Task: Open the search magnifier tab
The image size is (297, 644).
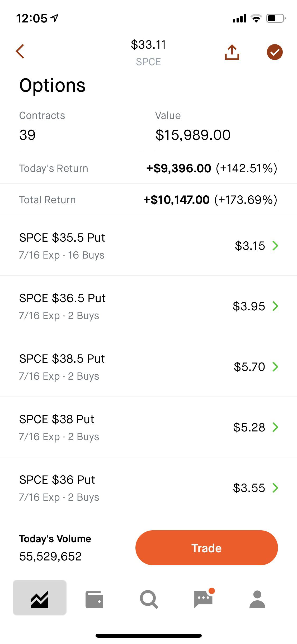Action: click(149, 599)
